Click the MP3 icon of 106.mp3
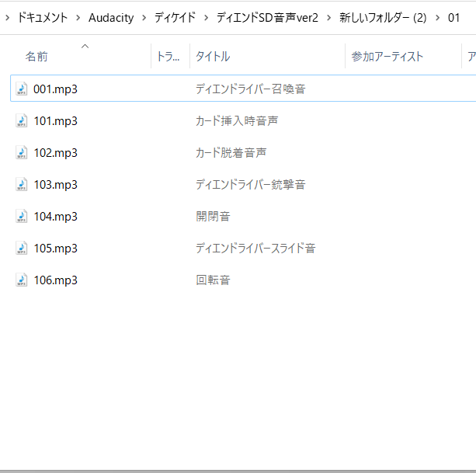The height and width of the screenshot is (473, 476). [22, 280]
